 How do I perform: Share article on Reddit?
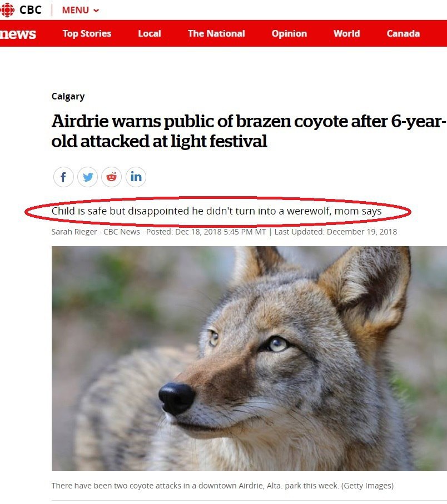tap(112, 177)
